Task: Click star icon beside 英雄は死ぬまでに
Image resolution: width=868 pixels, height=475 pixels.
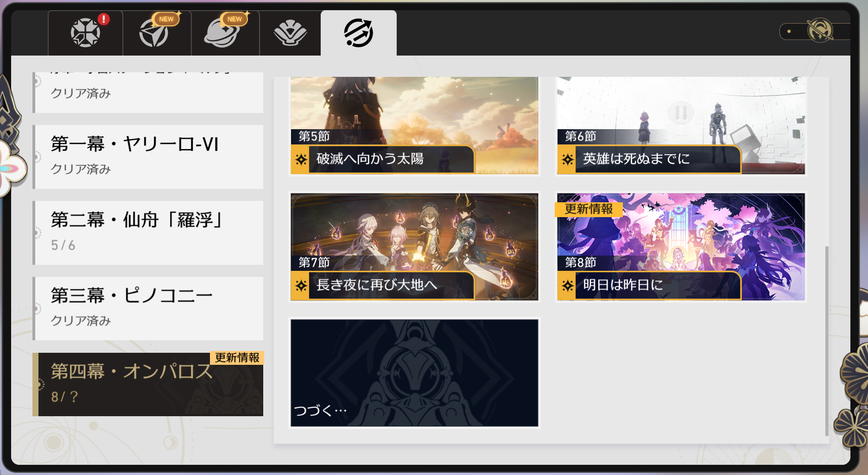Action: [x=567, y=159]
